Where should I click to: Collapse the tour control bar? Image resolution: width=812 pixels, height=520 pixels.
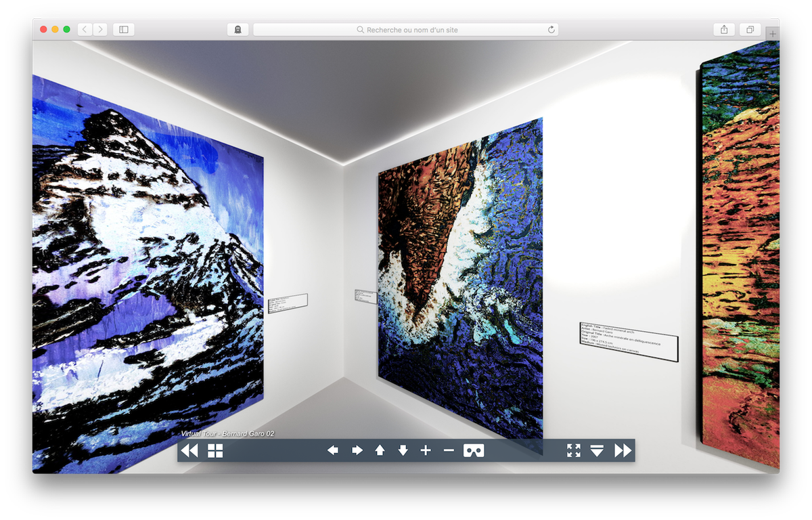point(597,451)
